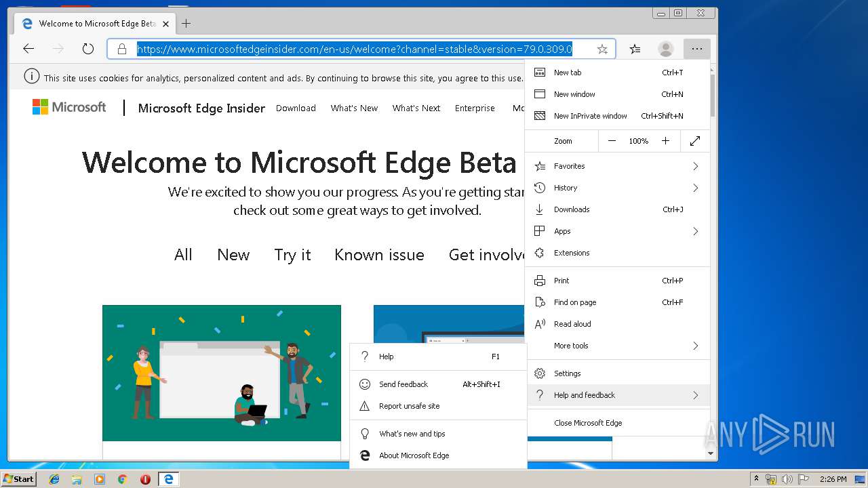Open What's new and tips
Image resolution: width=868 pixels, height=488 pixels.
438,434
